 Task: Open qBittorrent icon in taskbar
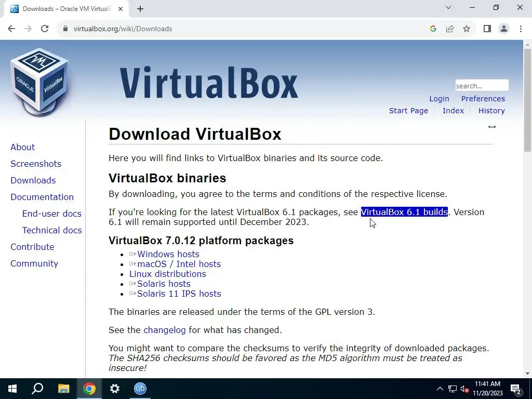140,389
